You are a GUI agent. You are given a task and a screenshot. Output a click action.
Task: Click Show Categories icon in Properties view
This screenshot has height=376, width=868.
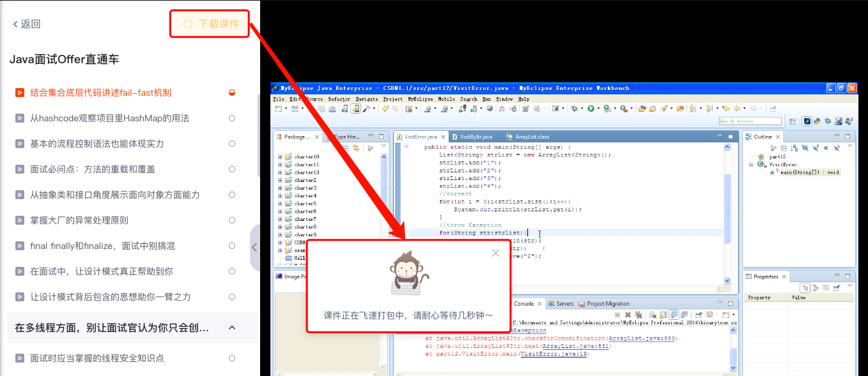coord(805,288)
